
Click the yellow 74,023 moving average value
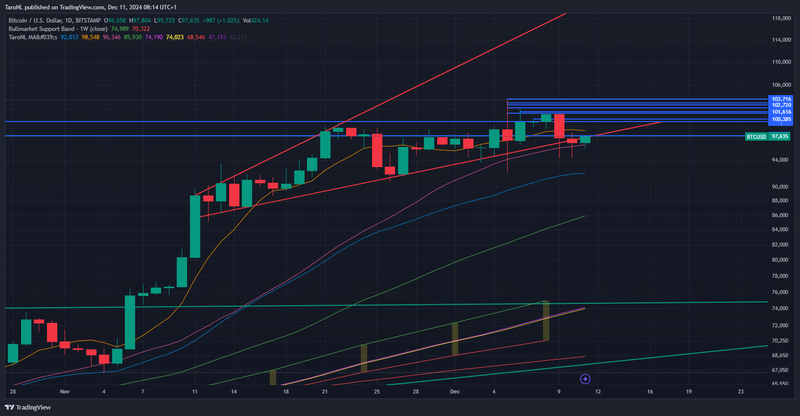click(175, 37)
